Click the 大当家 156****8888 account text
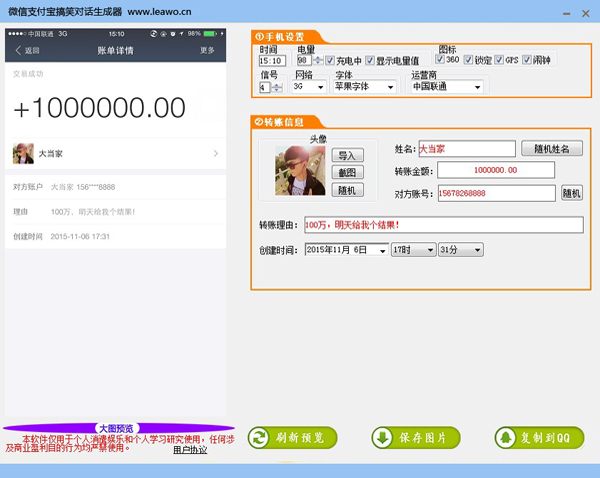Viewport: 600px width, 478px height. [83, 187]
